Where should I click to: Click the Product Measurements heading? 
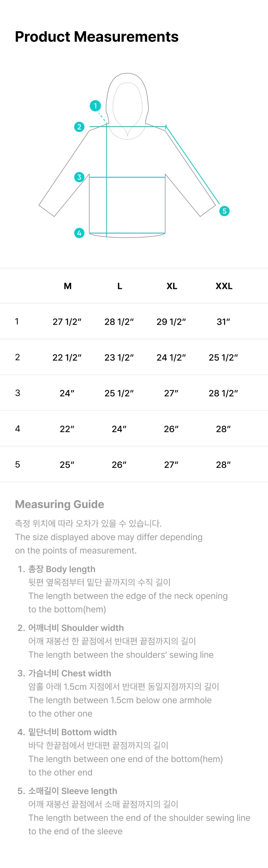click(97, 37)
